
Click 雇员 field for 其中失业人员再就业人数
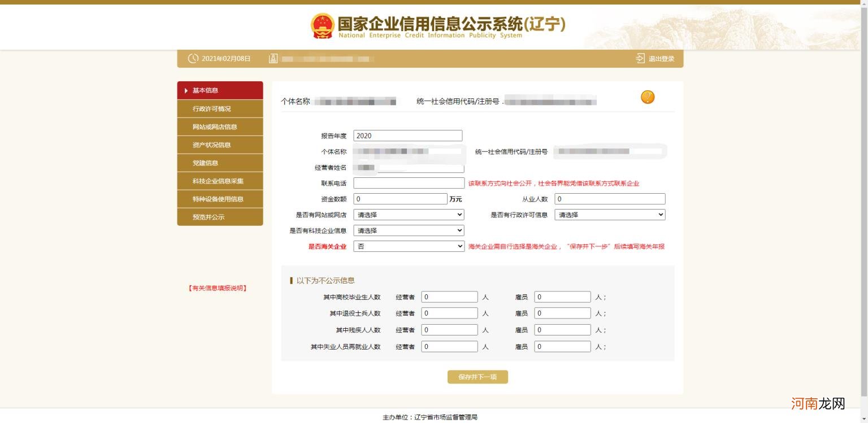[x=563, y=346]
